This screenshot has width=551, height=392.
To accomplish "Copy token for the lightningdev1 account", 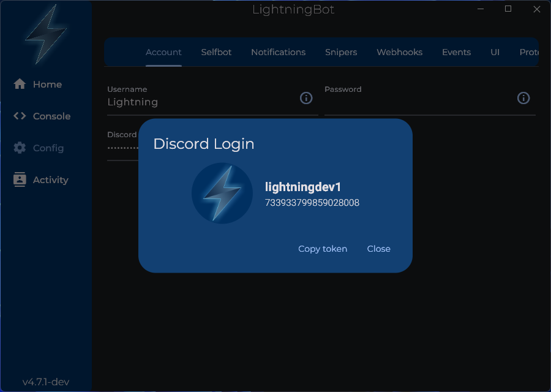I will (x=323, y=249).
